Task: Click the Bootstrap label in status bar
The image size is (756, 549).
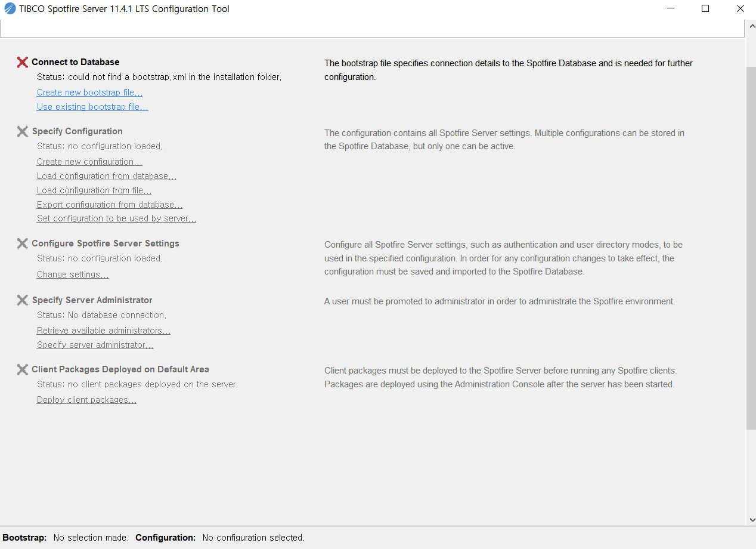Action: coord(24,538)
